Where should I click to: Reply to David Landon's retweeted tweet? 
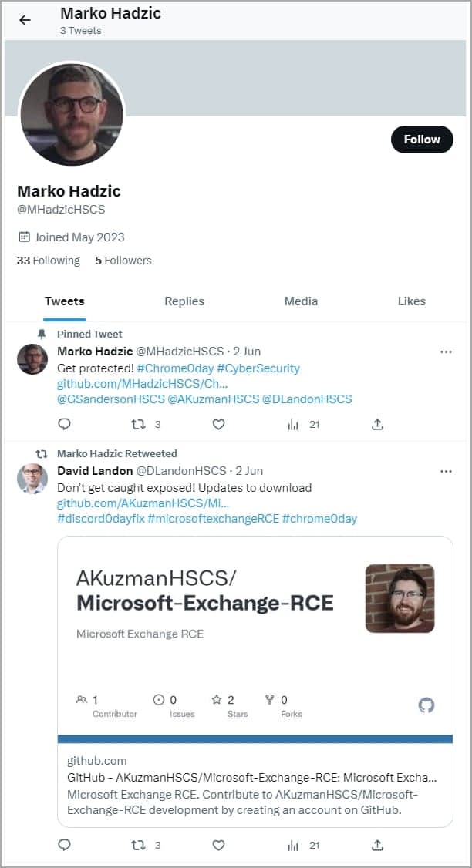click(65, 845)
